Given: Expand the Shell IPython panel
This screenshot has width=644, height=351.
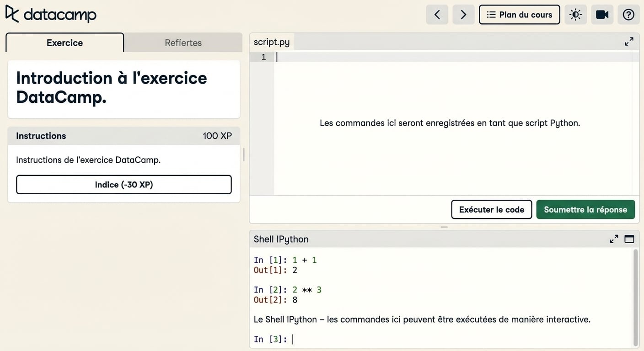Looking at the screenshot, I should point(614,239).
